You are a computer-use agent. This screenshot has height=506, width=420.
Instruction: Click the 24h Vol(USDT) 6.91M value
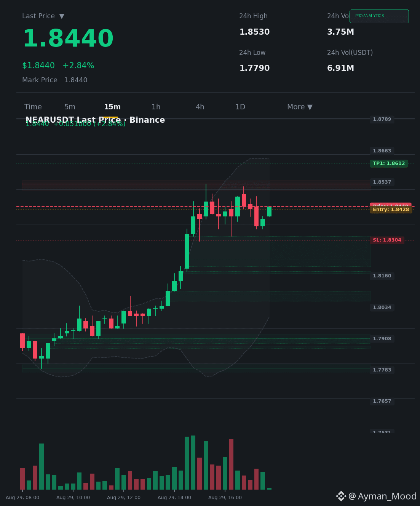pos(340,68)
